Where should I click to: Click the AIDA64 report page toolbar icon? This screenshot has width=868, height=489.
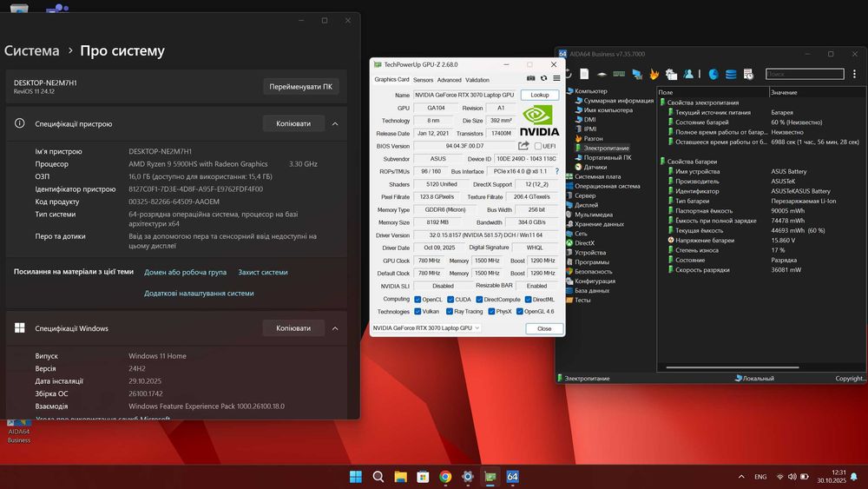584,74
